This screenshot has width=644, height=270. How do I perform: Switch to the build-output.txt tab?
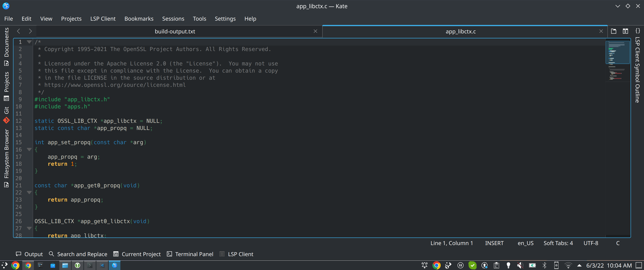tap(175, 31)
